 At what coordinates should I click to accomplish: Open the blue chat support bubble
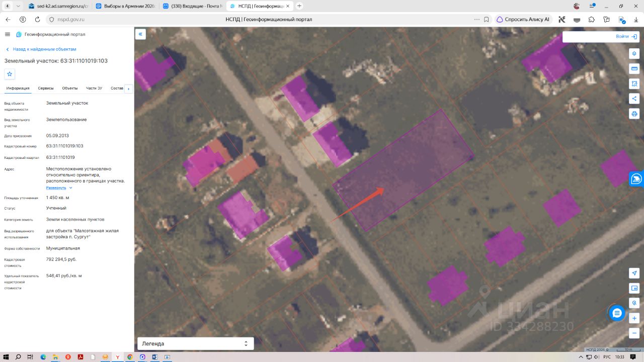(x=617, y=313)
